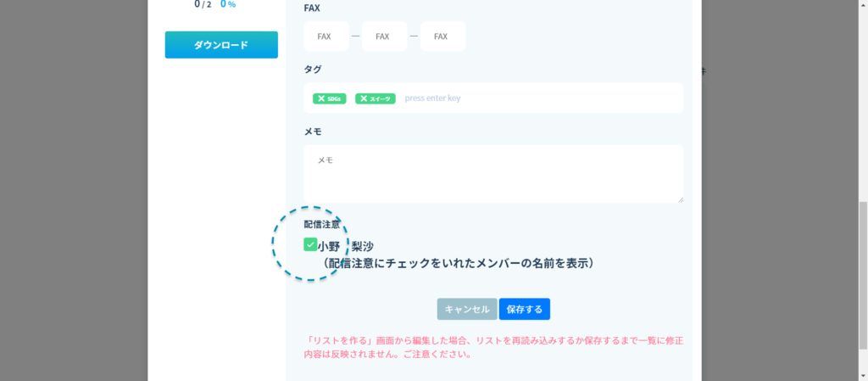Click the memo textarea resize handle

pyautogui.click(x=679, y=199)
